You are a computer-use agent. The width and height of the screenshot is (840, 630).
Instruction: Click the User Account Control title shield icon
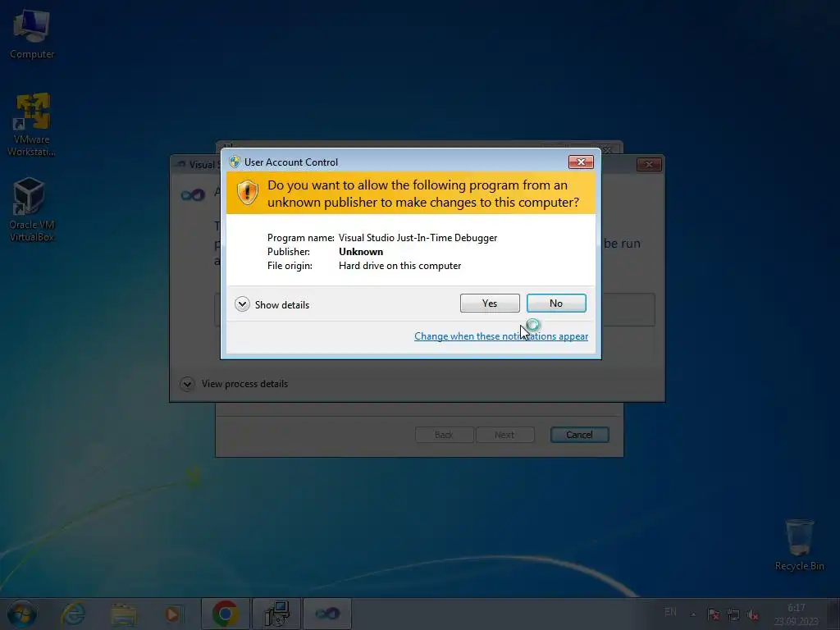pyautogui.click(x=235, y=162)
